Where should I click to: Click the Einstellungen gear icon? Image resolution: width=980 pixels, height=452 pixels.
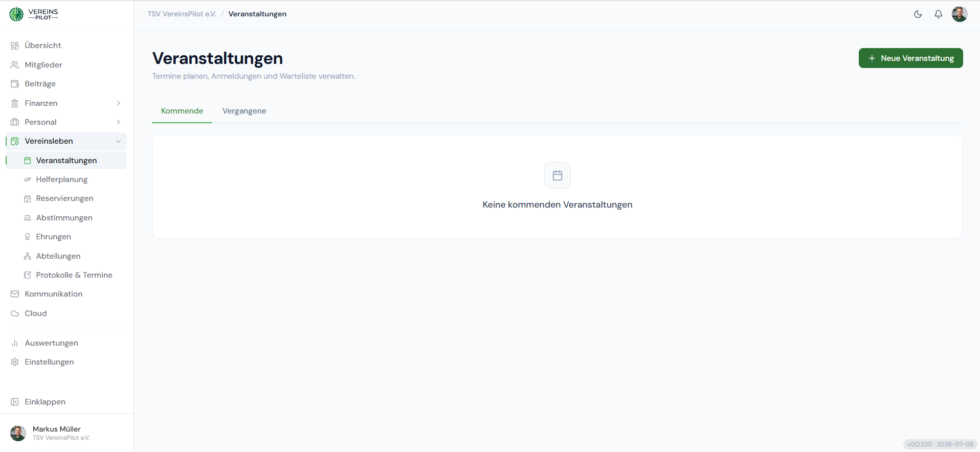point(15,362)
